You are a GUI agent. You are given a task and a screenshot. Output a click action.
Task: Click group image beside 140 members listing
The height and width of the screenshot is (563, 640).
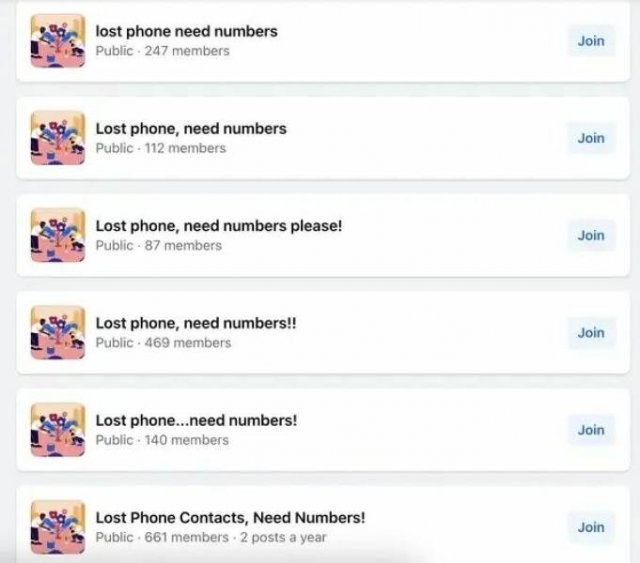58,429
